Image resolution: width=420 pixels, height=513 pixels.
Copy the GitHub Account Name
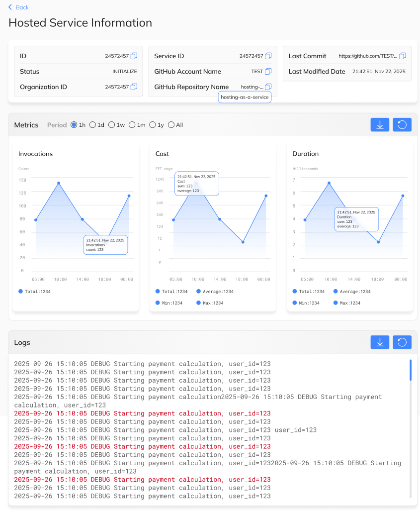[269, 71]
